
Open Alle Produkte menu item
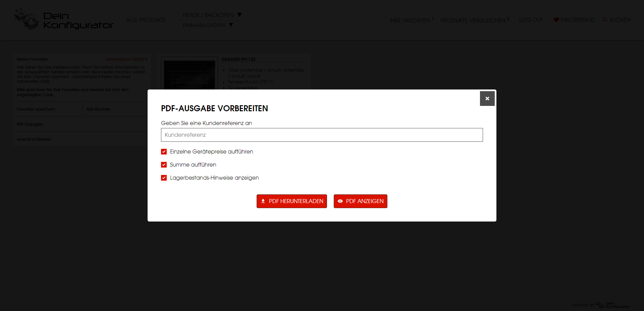coord(146,20)
